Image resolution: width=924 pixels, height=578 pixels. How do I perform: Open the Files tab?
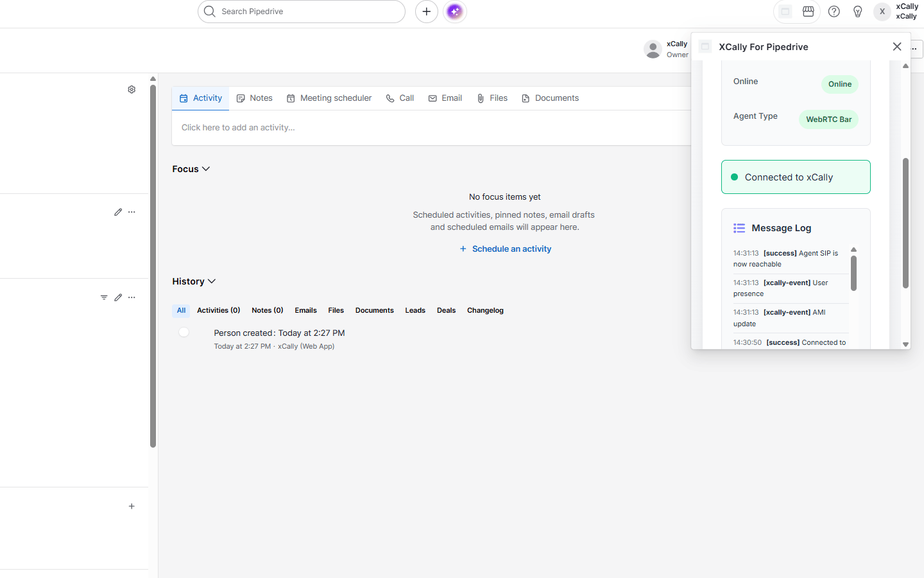point(492,98)
